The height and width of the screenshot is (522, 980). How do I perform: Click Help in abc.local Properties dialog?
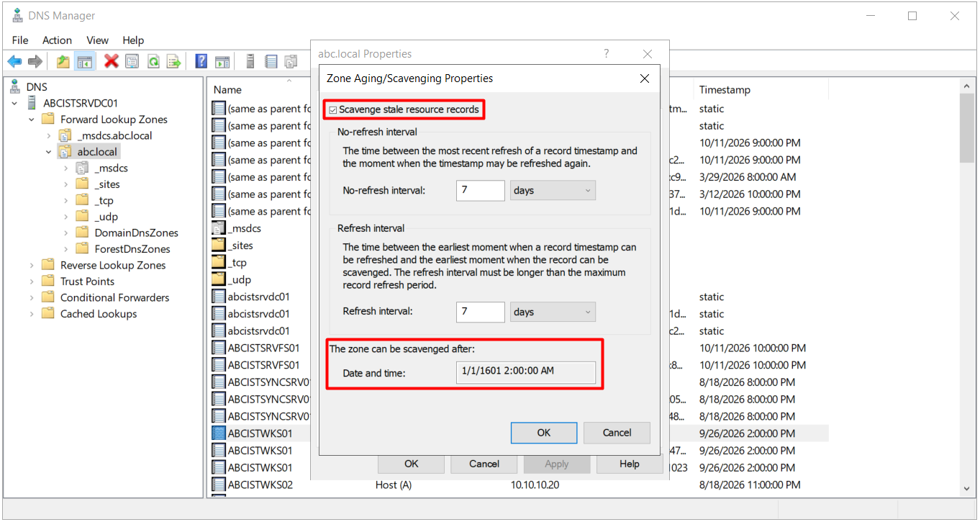tap(630, 464)
